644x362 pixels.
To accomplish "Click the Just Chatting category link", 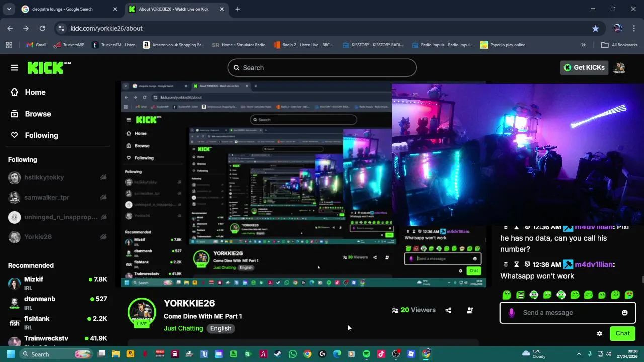I will [x=183, y=328].
